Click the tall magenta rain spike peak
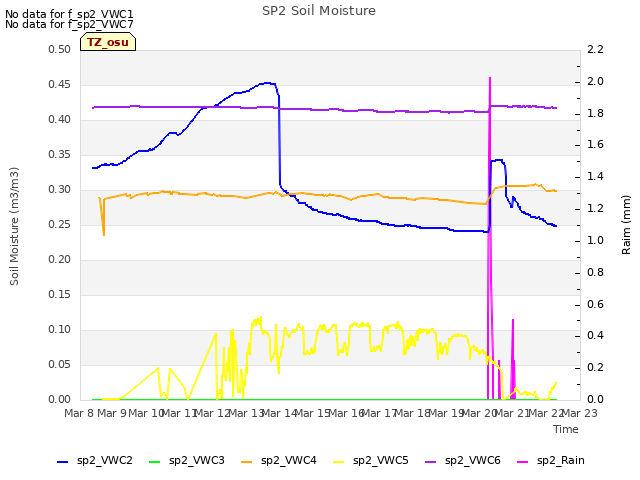Image resolution: width=640 pixels, height=480 pixels. click(490, 78)
